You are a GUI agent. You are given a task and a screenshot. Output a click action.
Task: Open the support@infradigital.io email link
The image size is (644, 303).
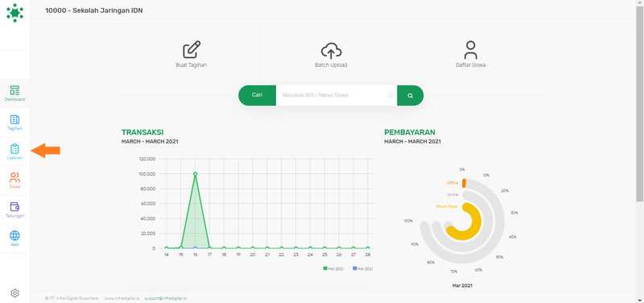click(166, 298)
